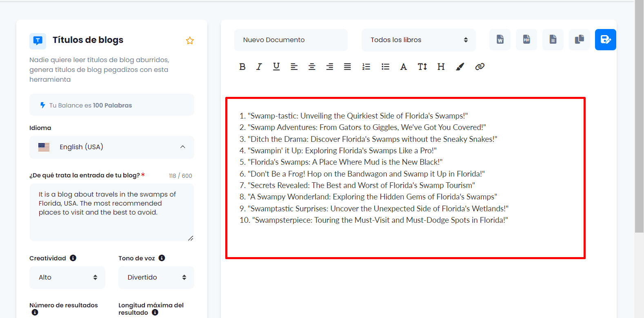Viewport: 644px width, 318px height.
Task: Expand the Creatividad dropdown set to Alto
Action: 67,278
